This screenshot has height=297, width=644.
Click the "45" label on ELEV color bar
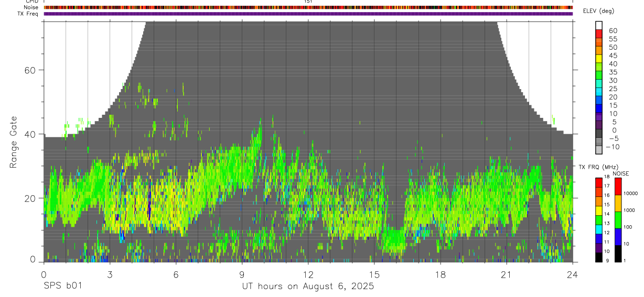[x=613, y=56]
